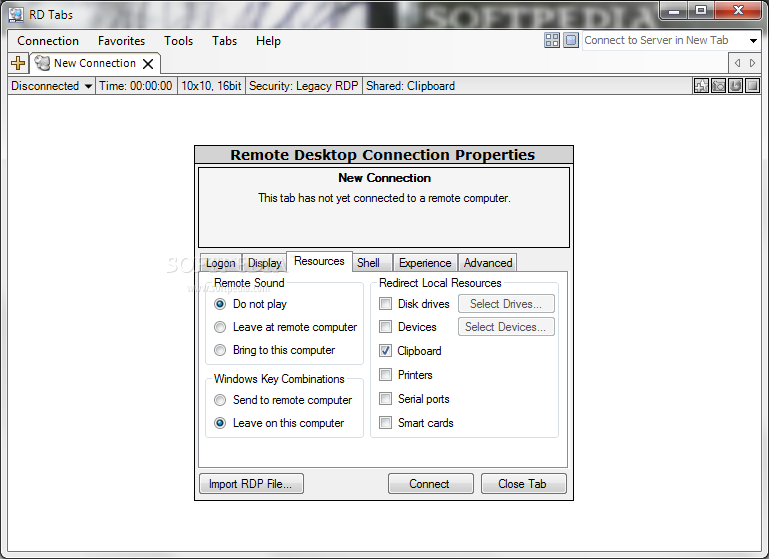769x559 pixels.
Task: Switch to the Display tab
Action: pos(265,263)
